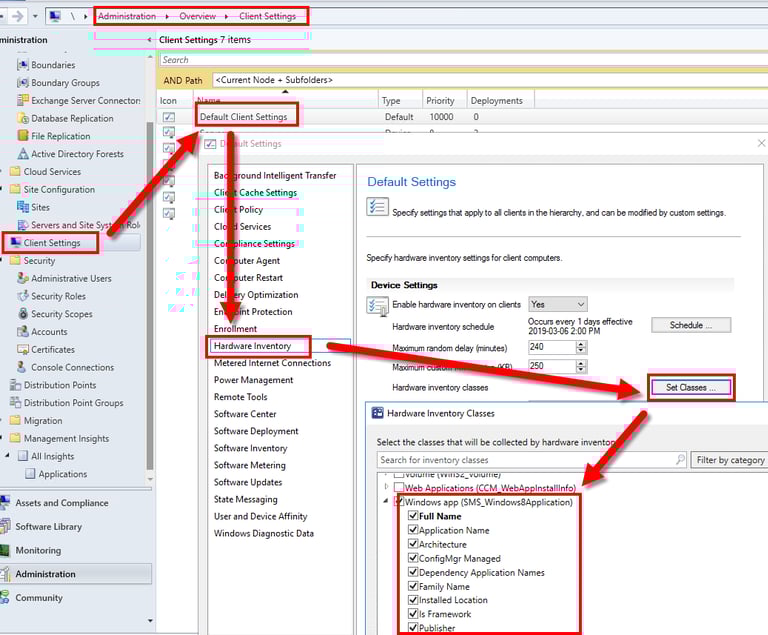Collapse the navigation pane arrow
The image size is (768, 635).
coord(149,40)
